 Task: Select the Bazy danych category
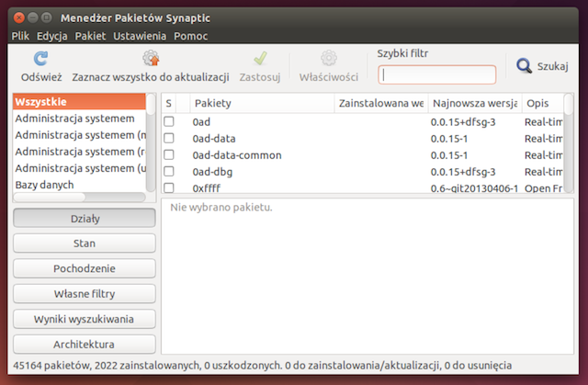click(80, 185)
